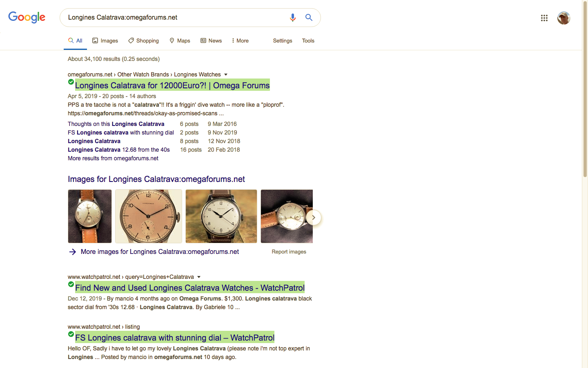This screenshot has height=368, width=588.
Task: Switch to the Maps tab
Action: [x=180, y=41]
